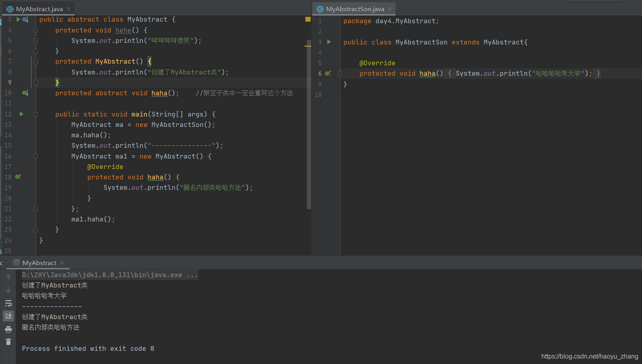The height and width of the screenshot is (364, 642).
Task: Switch to the MyAbstractSon.java editor tab
Action: click(355, 9)
